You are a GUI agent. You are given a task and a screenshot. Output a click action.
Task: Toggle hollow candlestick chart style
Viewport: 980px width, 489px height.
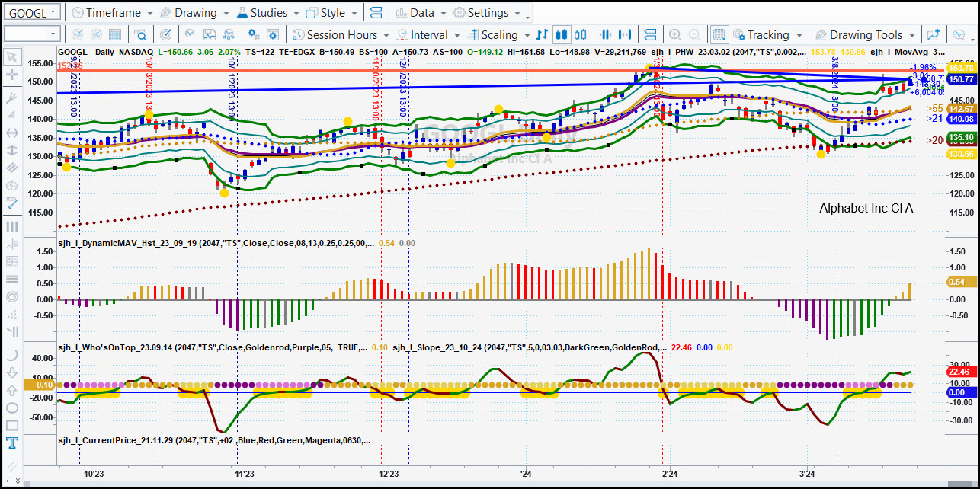[581, 35]
